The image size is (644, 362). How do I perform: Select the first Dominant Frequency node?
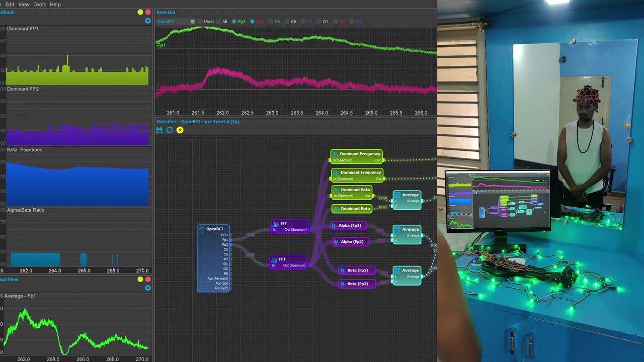356,156
